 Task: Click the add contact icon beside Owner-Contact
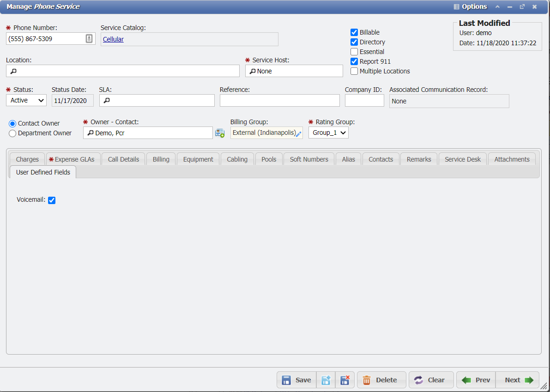click(220, 133)
